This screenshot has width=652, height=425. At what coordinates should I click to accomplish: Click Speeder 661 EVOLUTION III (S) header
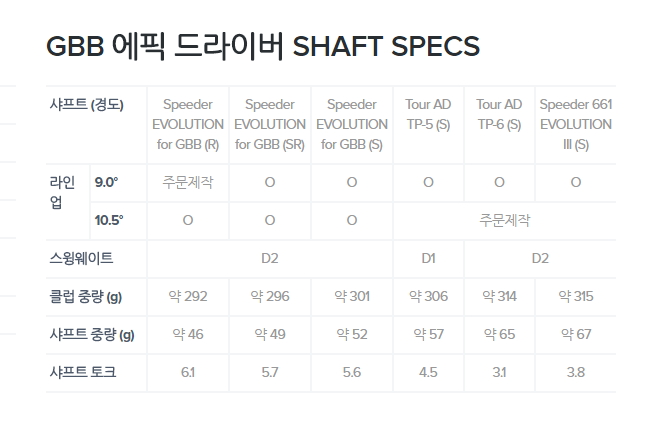tap(575, 124)
